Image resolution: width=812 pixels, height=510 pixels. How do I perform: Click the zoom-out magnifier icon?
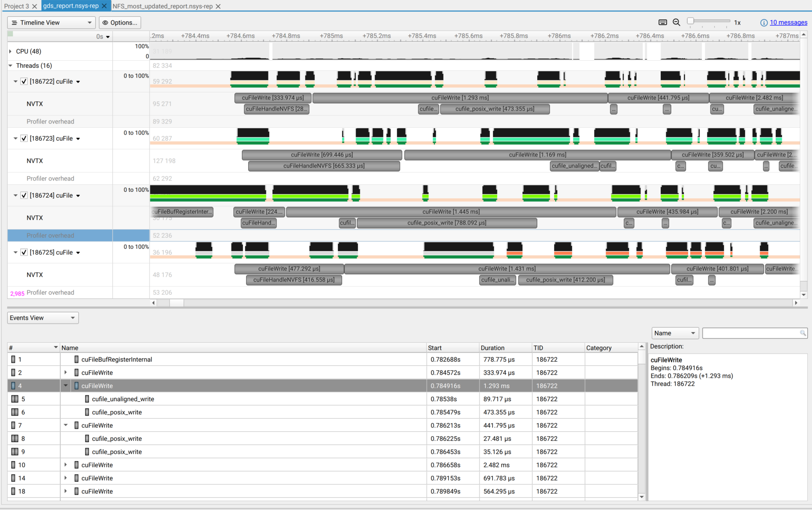(x=676, y=22)
